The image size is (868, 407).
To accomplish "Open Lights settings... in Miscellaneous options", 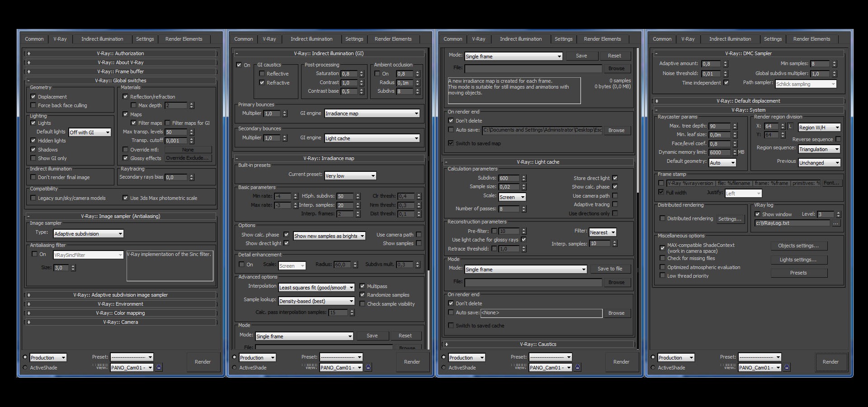I will pos(799,260).
